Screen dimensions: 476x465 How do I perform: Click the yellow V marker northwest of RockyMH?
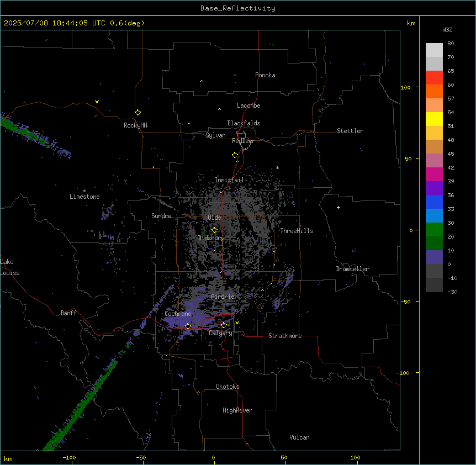pyautogui.click(x=97, y=102)
